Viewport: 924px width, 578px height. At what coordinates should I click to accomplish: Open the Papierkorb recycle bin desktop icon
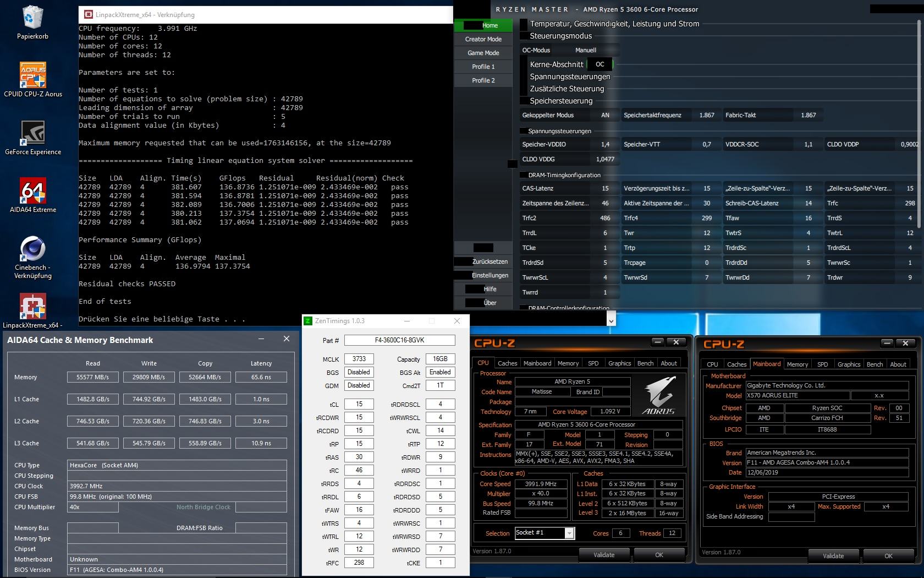(x=33, y=23)
